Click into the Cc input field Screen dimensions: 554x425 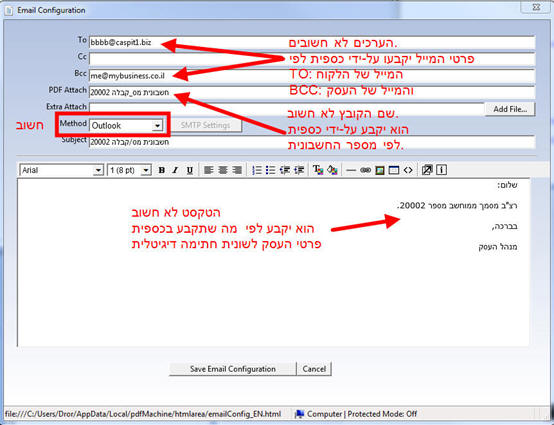[312, 59]
